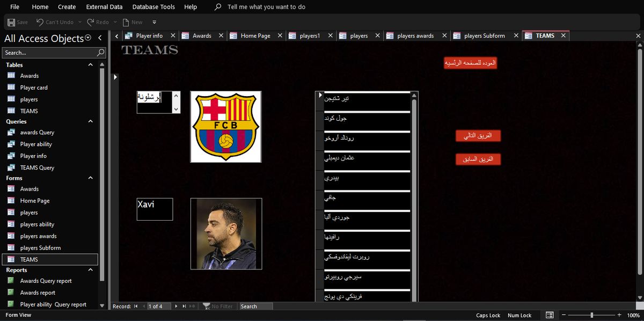This screenshot has height=321, width=644.
Task: Click the Can't Undo arrow icon
Action: click(40, 22)
